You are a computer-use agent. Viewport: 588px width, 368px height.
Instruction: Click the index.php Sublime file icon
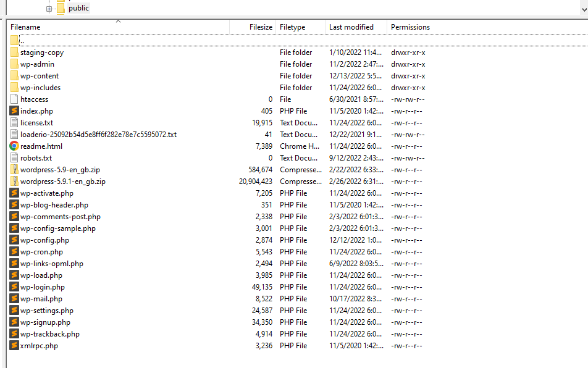14,111
